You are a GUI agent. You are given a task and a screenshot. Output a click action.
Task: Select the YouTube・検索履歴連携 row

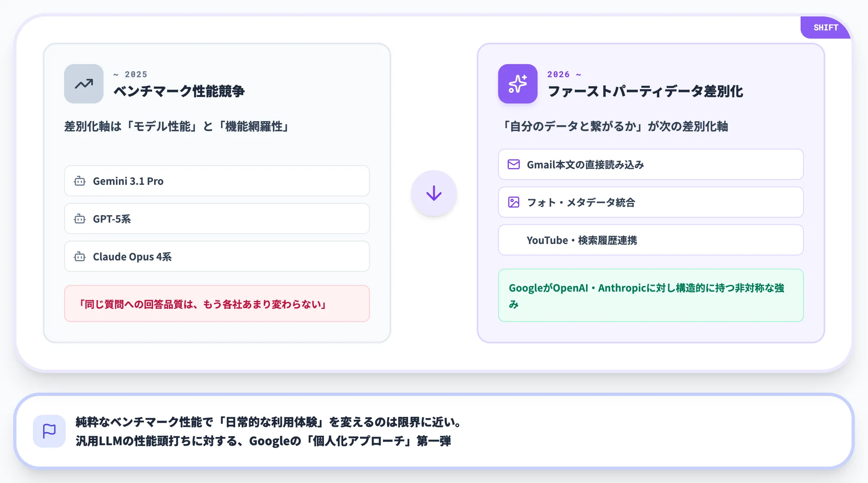coord(651,240)
